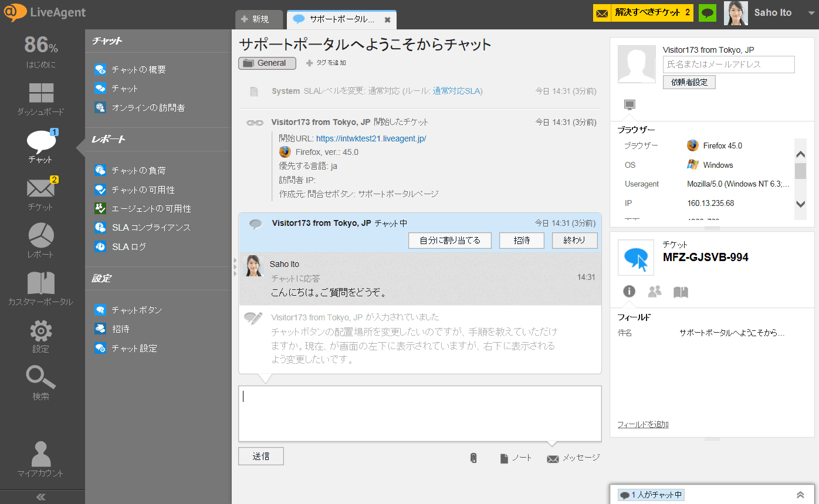
Task: Open チャット設定 item
Action: 126,348
